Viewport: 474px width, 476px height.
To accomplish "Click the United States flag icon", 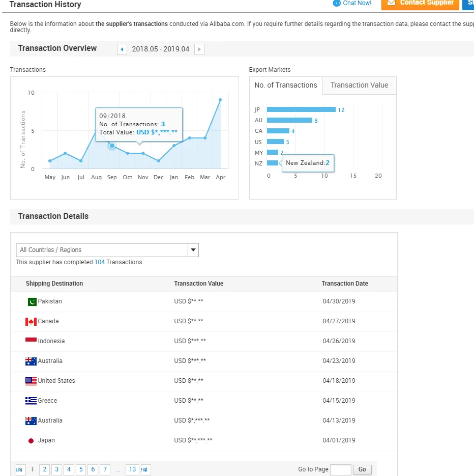I will click(x=31, y=381).
